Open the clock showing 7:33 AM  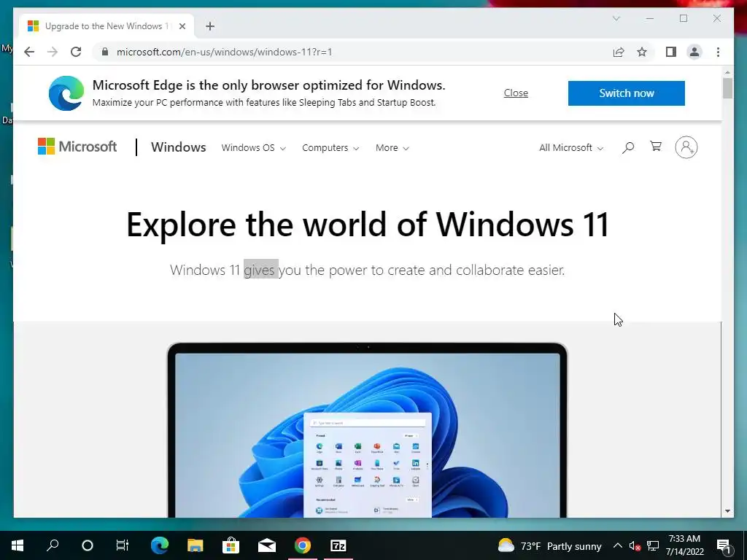click(684, 545)
